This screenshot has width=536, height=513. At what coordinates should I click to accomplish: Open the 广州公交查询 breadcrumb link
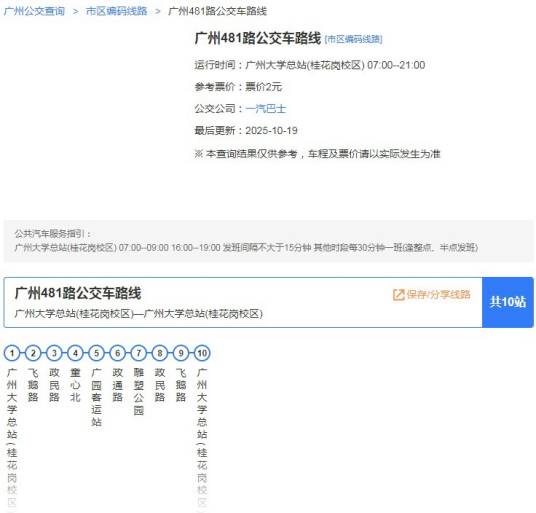pyautogui.click(x=34, y=11)
